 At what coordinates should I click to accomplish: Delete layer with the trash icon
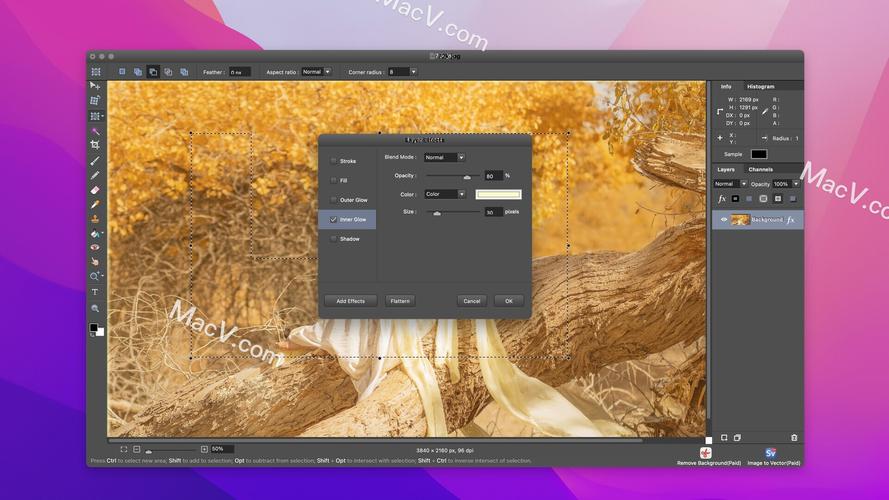click(794, 438)
